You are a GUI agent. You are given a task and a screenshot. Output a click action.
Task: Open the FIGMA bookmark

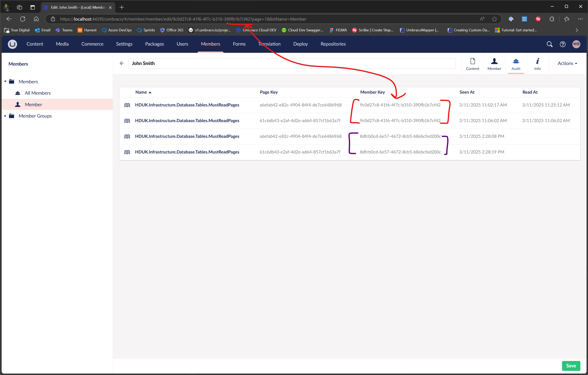pyautogui.click(x=338, y=30)
